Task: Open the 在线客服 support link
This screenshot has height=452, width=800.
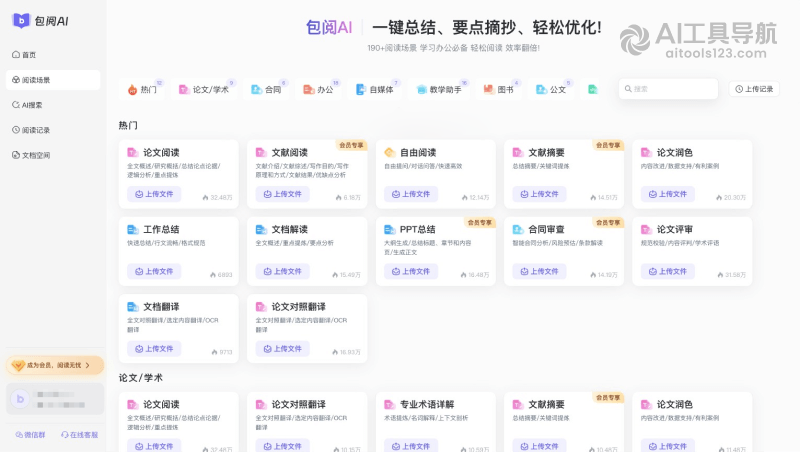Action: [80, 435]
